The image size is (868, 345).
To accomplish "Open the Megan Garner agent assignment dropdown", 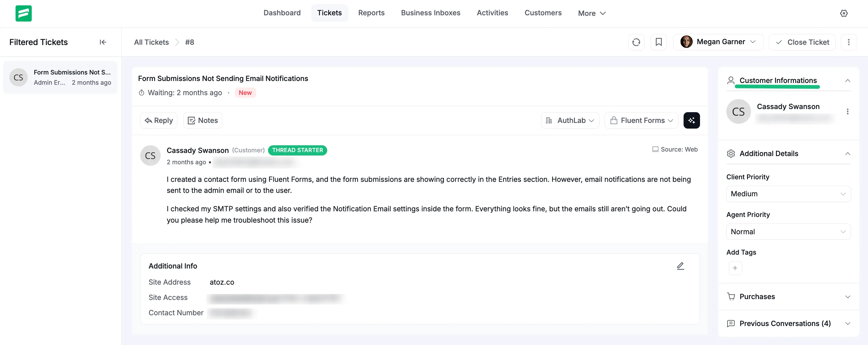I will [718, 42].
